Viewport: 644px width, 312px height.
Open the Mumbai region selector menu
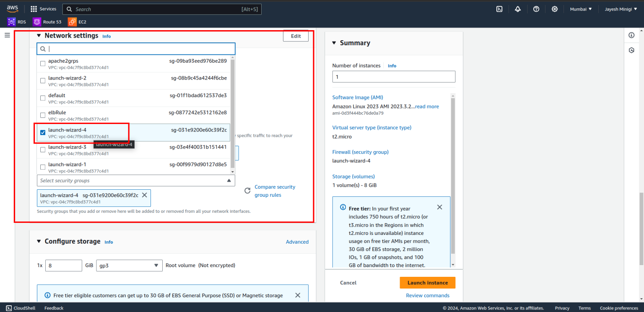click(x=581, y=9)
